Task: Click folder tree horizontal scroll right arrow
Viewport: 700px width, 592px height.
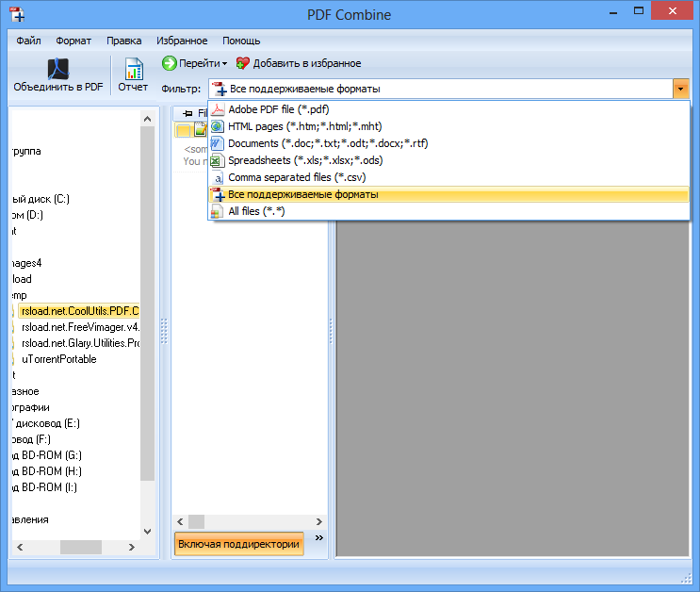Action: (131, 547)
